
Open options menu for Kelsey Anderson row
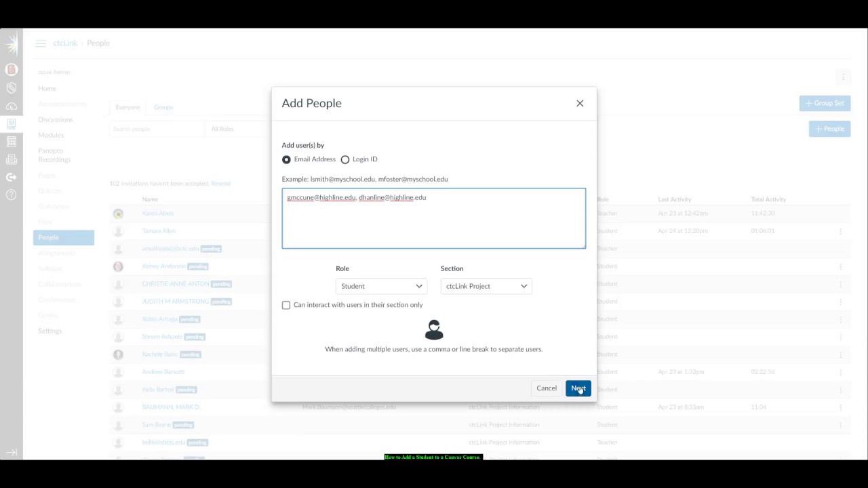[841, 266]
